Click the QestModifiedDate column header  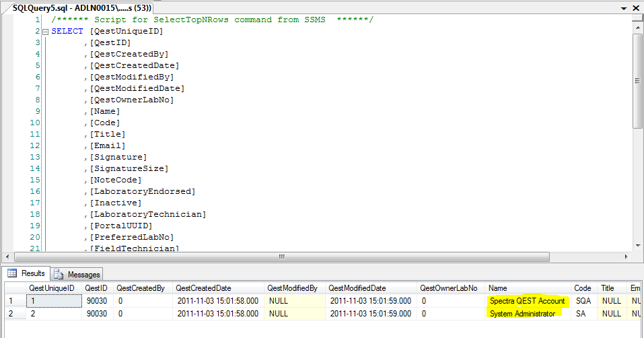point(357,288)
